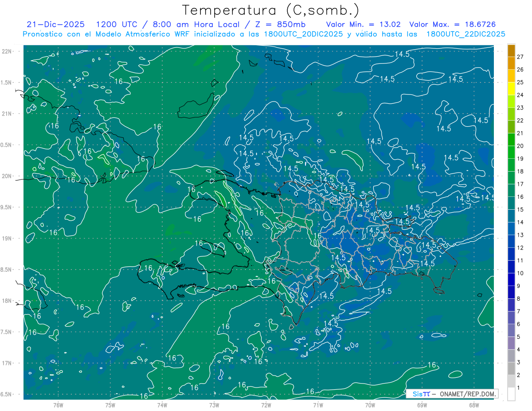This screenshot has width=532, height=411.
Task: Click the 22N latitude axis label
Action: [x=8, y=51]
